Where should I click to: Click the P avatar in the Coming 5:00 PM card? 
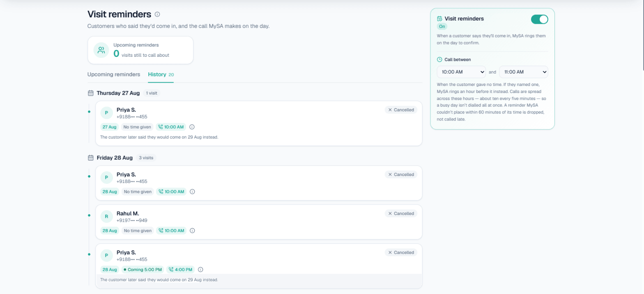pyautogui.click(x=106, y=255)
